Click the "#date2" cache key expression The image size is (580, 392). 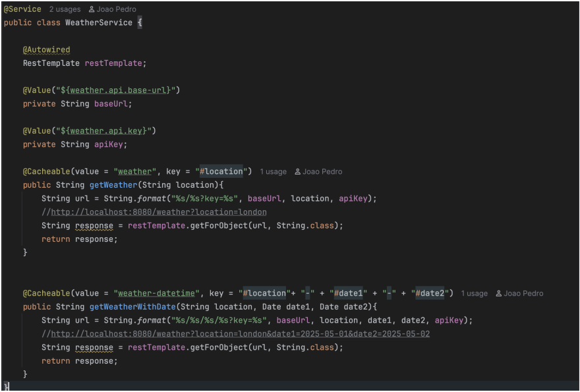(430, 293)
